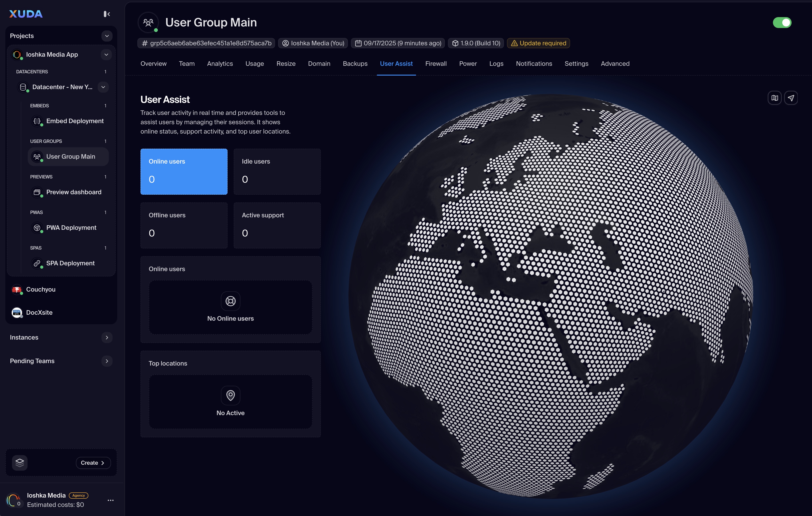Screen dimensions: 812x516
Task: Expand the Instances section
Action: [x=107, y=338]
